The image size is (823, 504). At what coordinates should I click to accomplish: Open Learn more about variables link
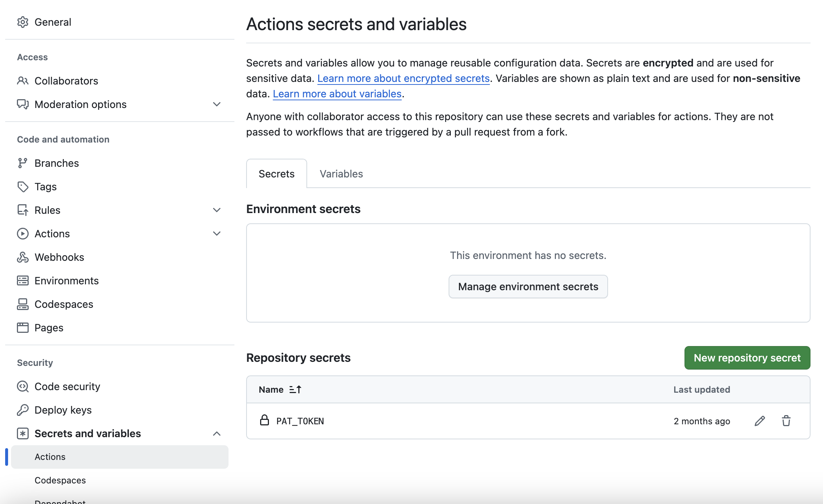[337, 94]
